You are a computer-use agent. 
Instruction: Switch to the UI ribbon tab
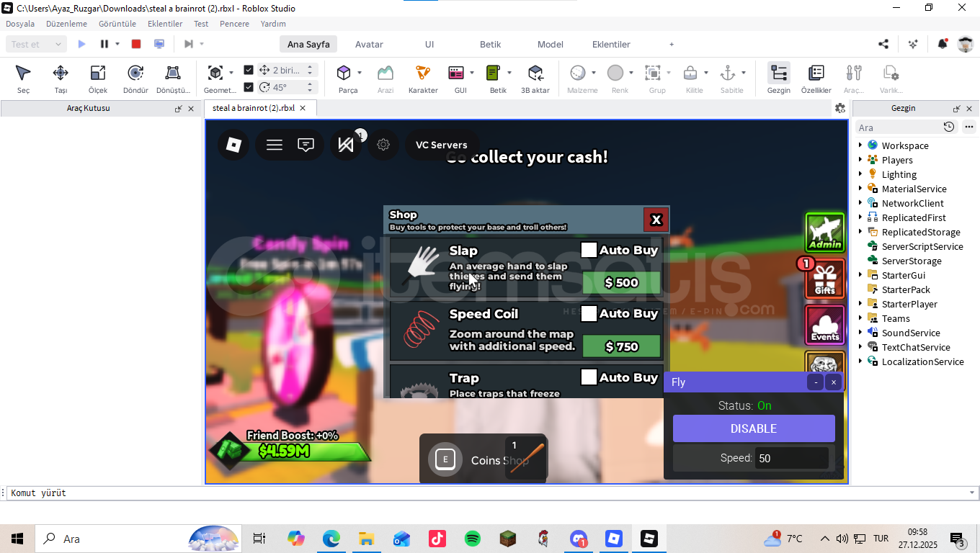429,44
